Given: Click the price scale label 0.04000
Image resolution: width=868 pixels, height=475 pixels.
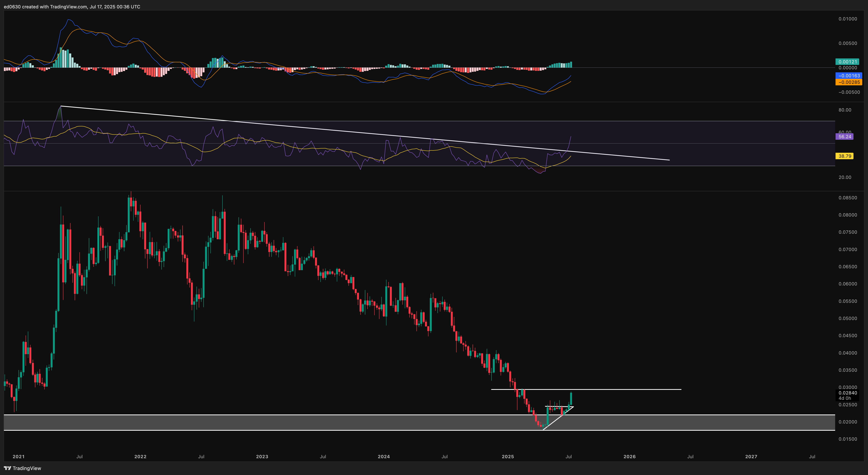Looking at the screenshot, I should coord(847,353).
